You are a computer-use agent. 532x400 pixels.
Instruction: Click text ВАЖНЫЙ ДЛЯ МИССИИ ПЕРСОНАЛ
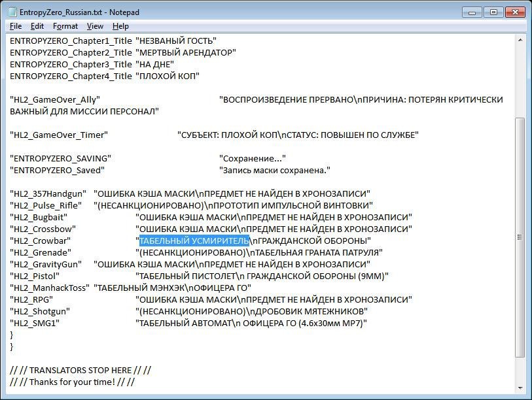coord(82,112)
